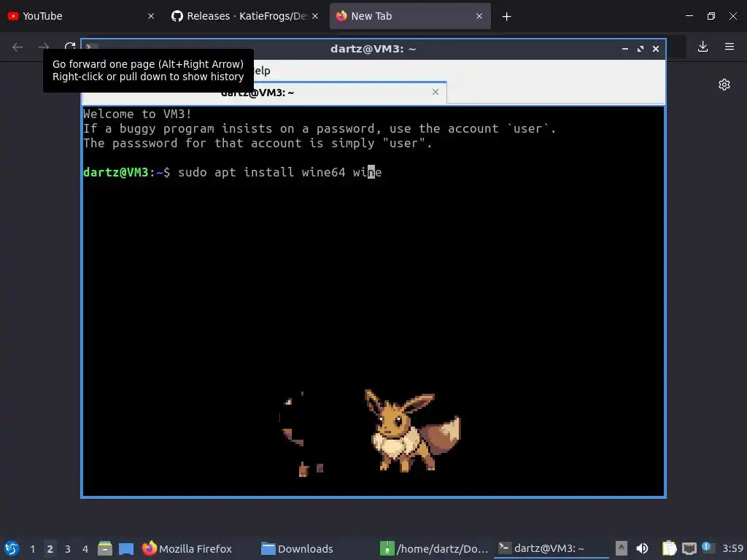Reload the current Firefox page

tap(70, 47)
